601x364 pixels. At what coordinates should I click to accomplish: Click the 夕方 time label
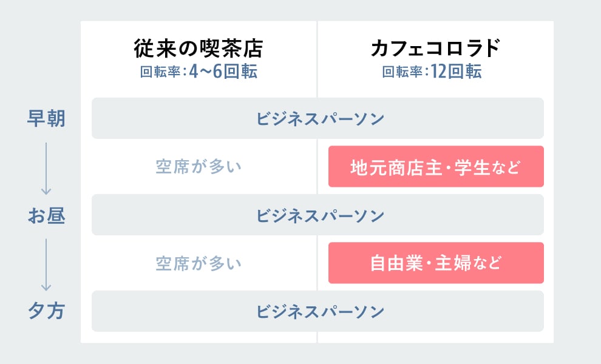pos(46,312)
